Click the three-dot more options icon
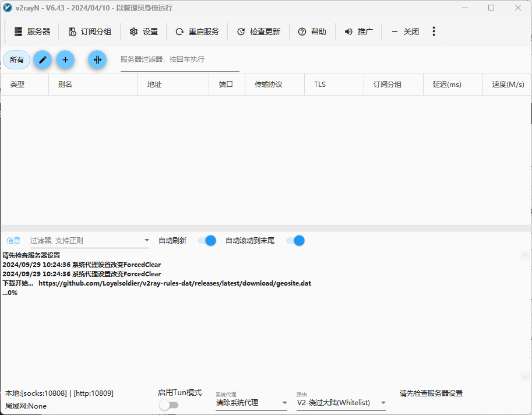 point(434,31)
